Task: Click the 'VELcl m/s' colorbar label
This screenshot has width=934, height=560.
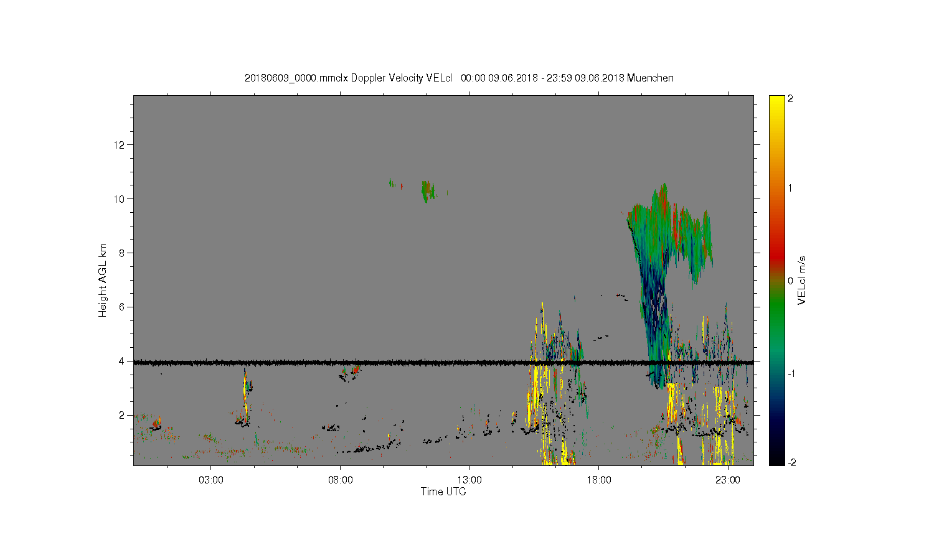Action: tap(801, 280)
